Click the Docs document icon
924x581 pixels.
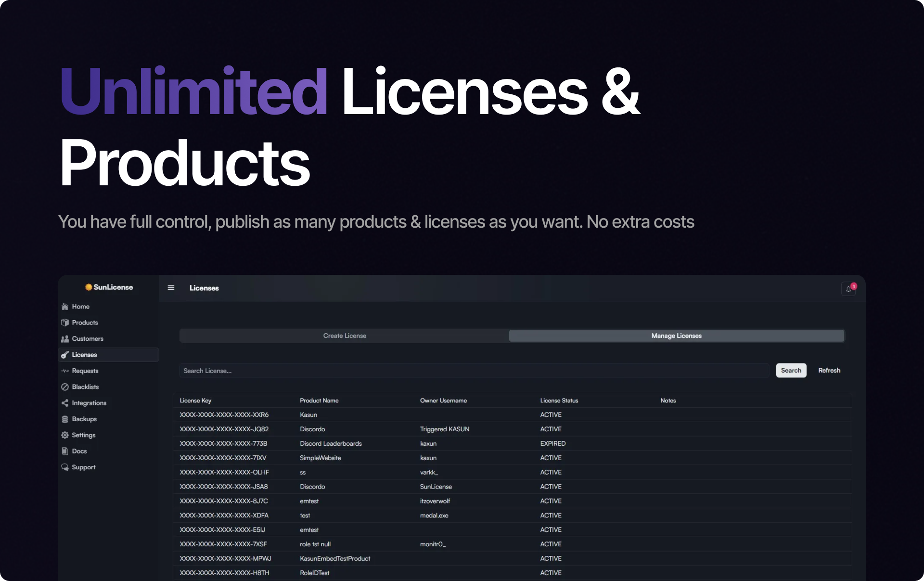tap(65, 451)
